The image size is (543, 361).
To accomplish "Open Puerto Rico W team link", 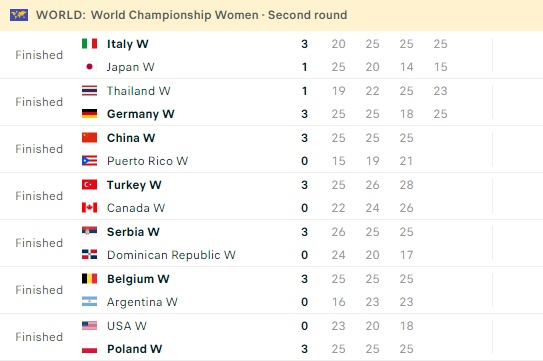I will tap(147, 161).
